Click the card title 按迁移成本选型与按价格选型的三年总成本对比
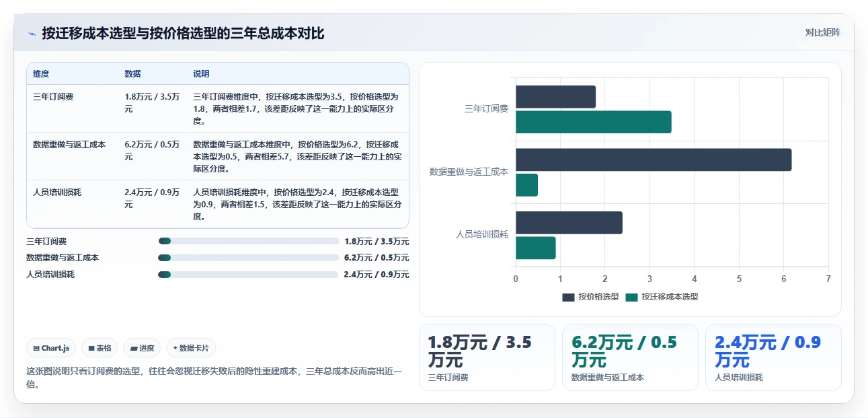Screen dimensions: 868x418 coord(183,33)
